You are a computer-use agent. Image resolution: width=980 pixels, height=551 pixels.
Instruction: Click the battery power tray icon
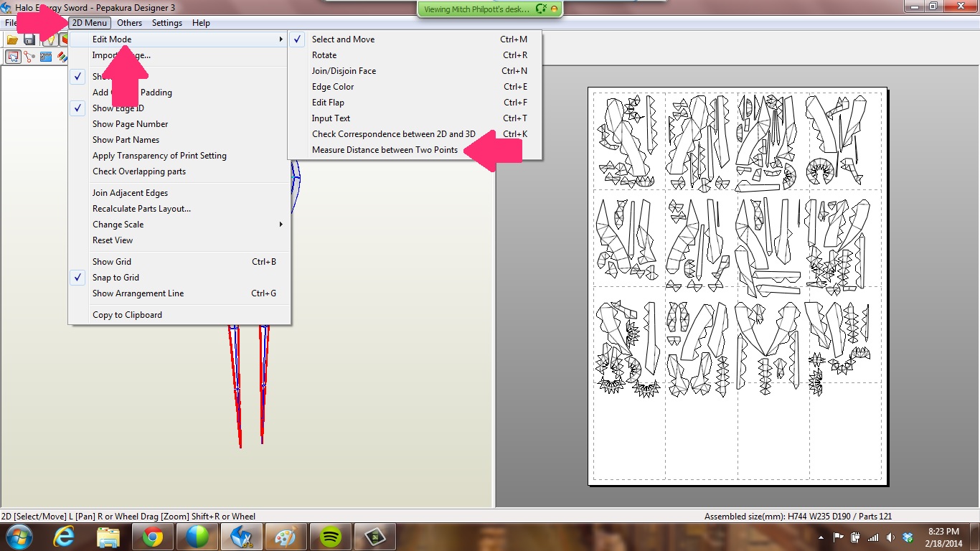coord(855,537)
